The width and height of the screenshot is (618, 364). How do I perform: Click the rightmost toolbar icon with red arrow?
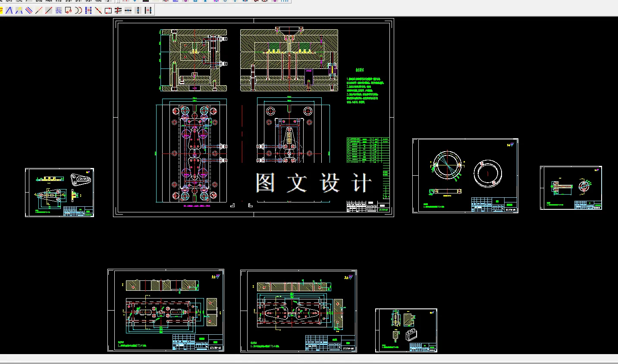coord(148,10)
